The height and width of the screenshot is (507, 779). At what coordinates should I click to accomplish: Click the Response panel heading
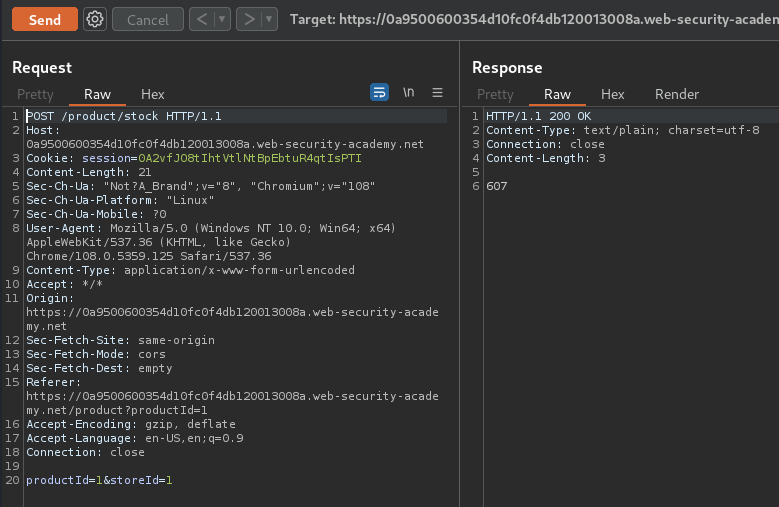507,68
